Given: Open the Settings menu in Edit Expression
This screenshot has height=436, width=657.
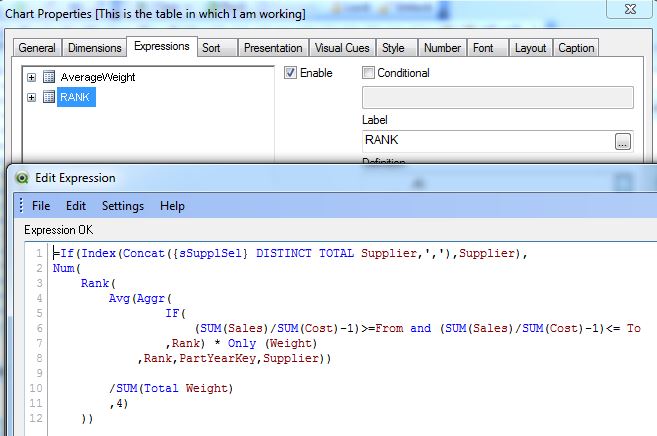Looking at the screenshot, I should (123, 206).
